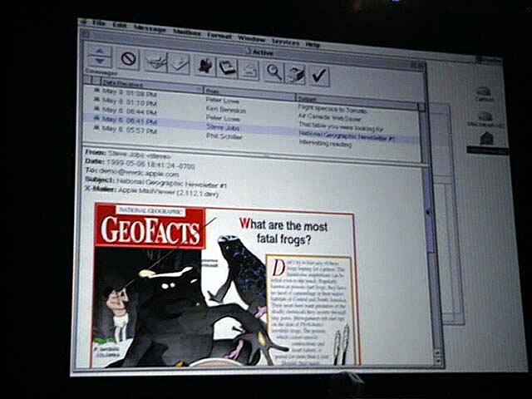Click the status icon of May 6 05:57 PM row
Viewport: 532px width, 399px height.
(x=96, y=127)
